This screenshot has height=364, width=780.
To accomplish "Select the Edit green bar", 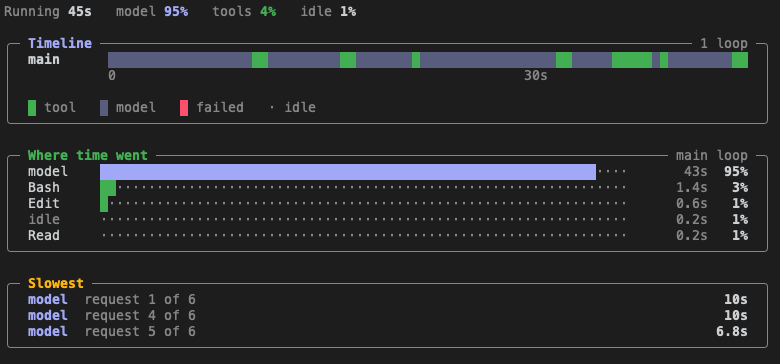I will pyautogui.click(x=104, y=204).
